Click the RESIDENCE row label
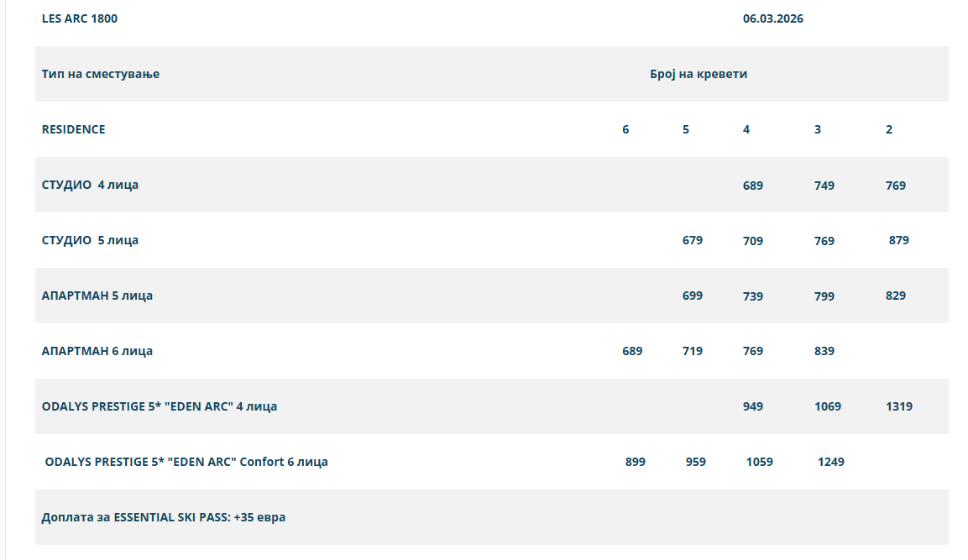This screenshot has height=560, width=968. coord(74,129)
